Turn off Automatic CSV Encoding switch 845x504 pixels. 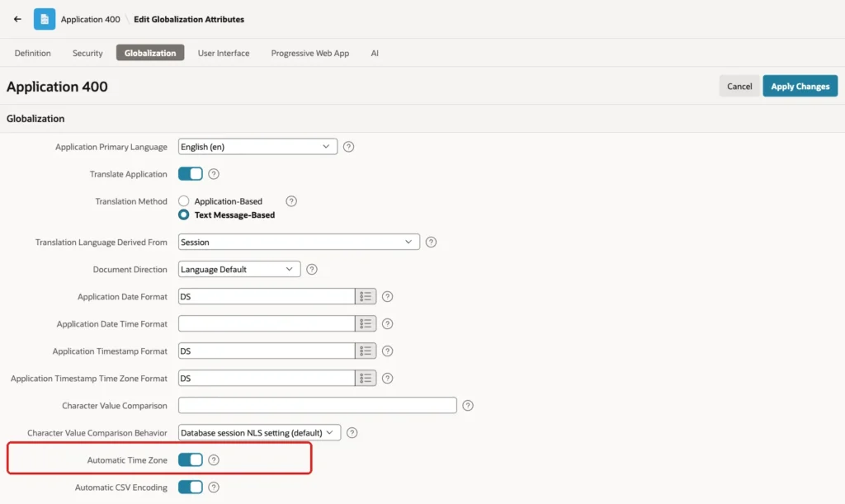click(x=191, y=488)
